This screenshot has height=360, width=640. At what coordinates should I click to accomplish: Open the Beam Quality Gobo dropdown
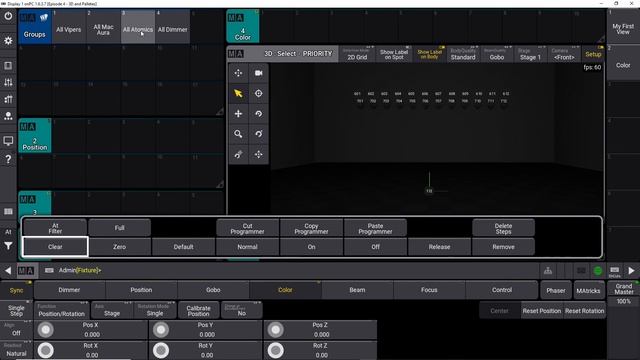click(x=497, y=54)
